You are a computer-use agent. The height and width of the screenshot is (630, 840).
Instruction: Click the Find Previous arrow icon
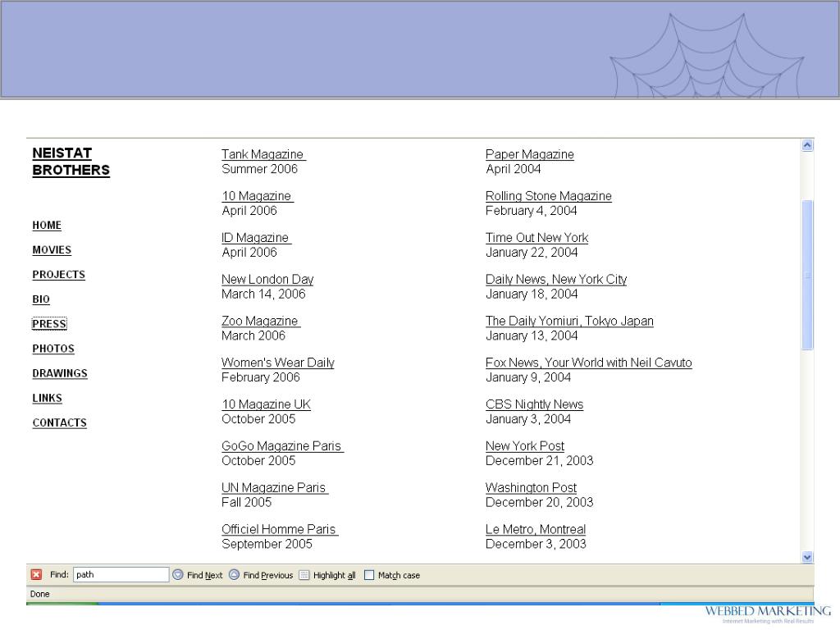pos(234,575)
